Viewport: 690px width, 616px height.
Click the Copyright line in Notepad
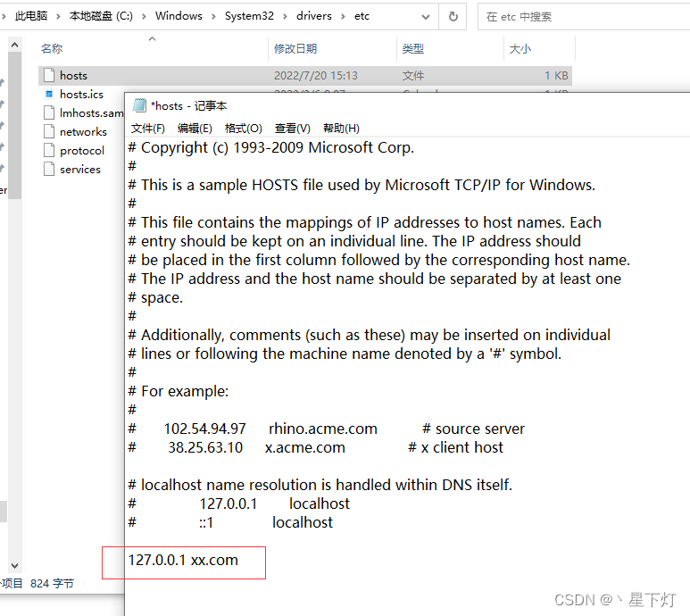click(x=271, y=148)
